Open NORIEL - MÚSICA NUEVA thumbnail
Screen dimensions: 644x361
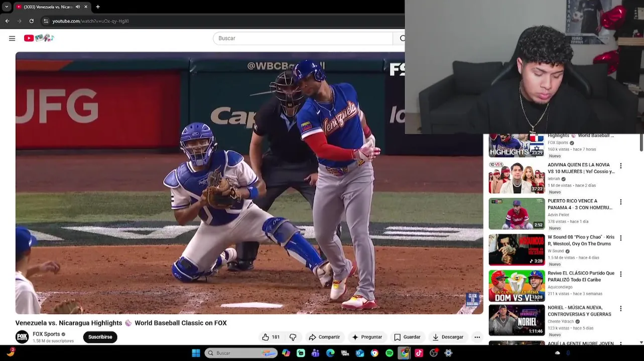(x=517, y=320)
